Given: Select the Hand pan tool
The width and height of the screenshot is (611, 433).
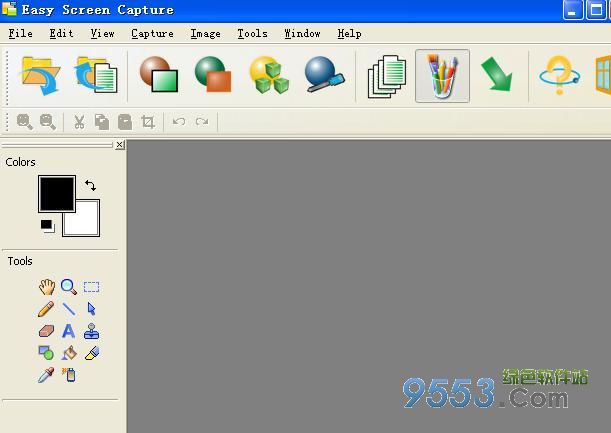Looking at the screenshot, I should pos(47,287).
